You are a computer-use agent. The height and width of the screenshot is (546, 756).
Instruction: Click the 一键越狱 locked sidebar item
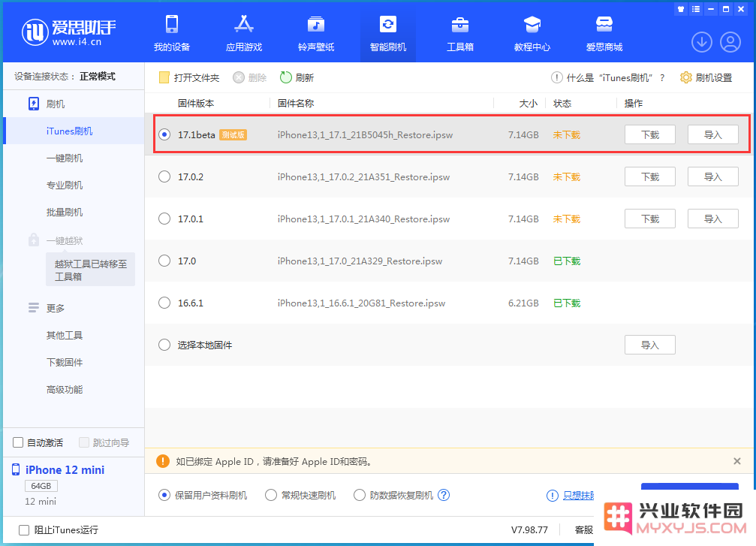click(56, 240)
